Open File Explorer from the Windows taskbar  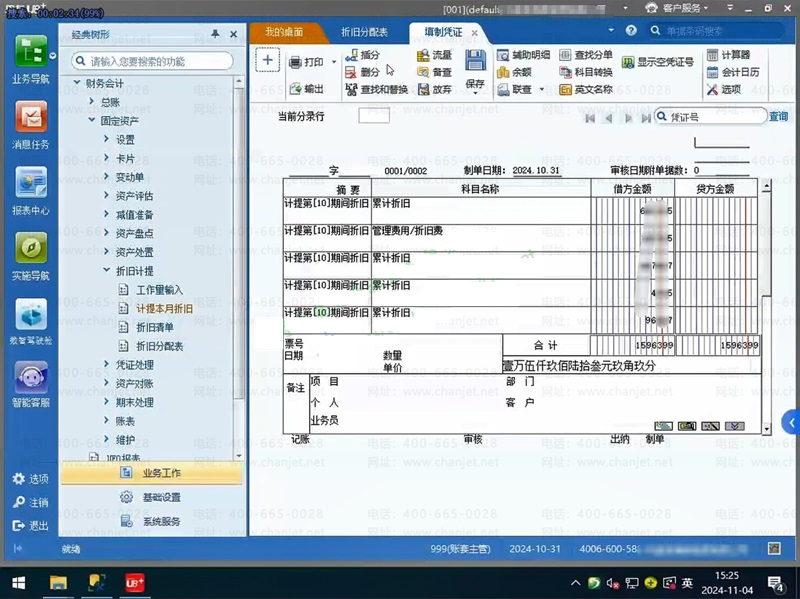(59, 582)
